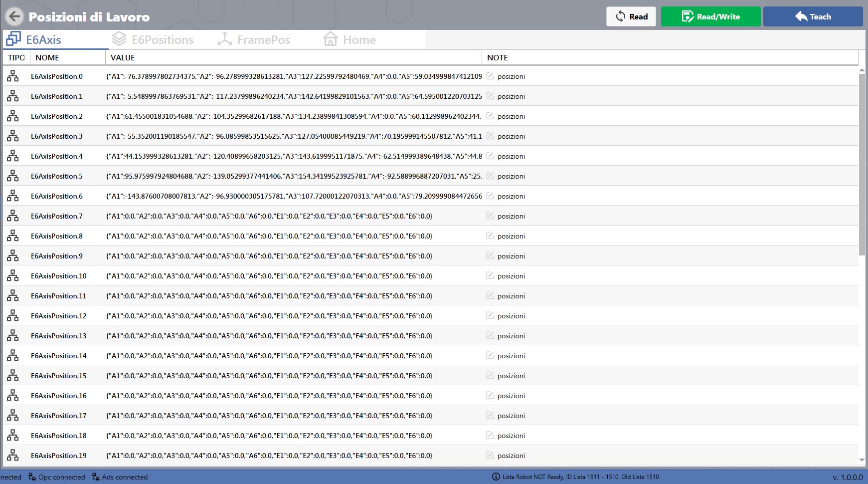Sort by the NOME column header
The width and height of the screenshot is (868, 484).
pyautogui.click(x=68, y=57)
